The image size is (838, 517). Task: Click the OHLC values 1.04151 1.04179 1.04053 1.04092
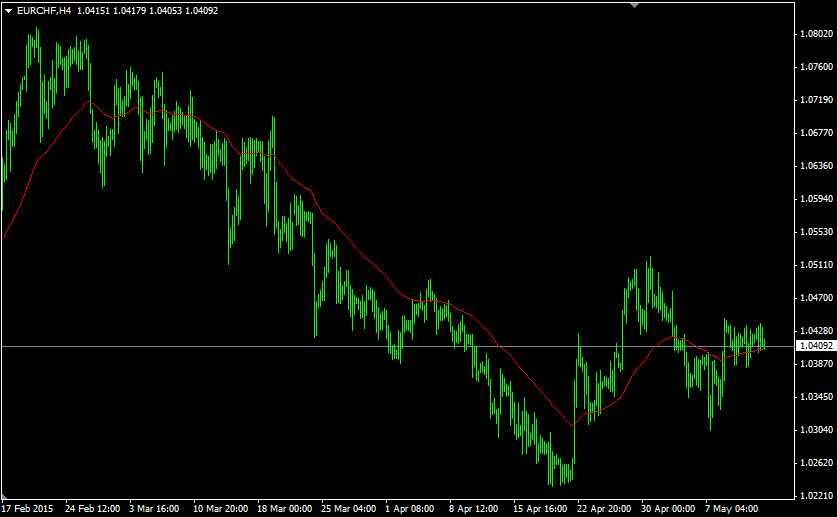pos(148,11)
